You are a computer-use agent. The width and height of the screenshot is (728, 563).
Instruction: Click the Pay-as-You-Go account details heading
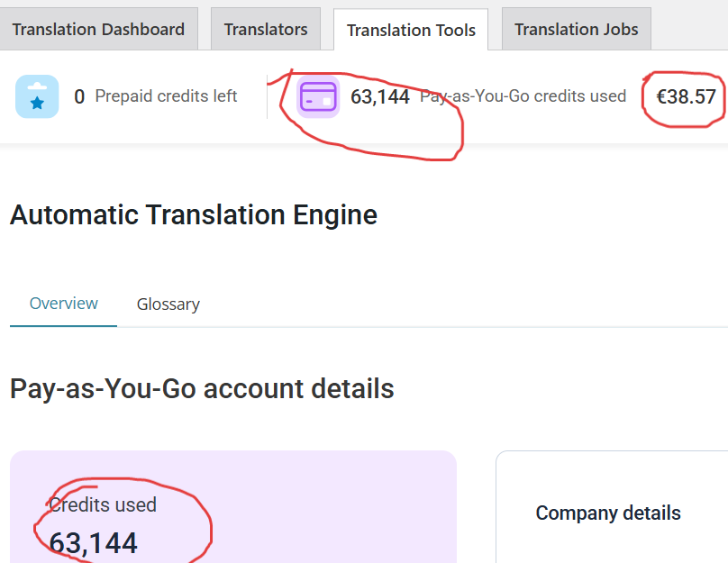pyautogui.click(x=202, y=388)
